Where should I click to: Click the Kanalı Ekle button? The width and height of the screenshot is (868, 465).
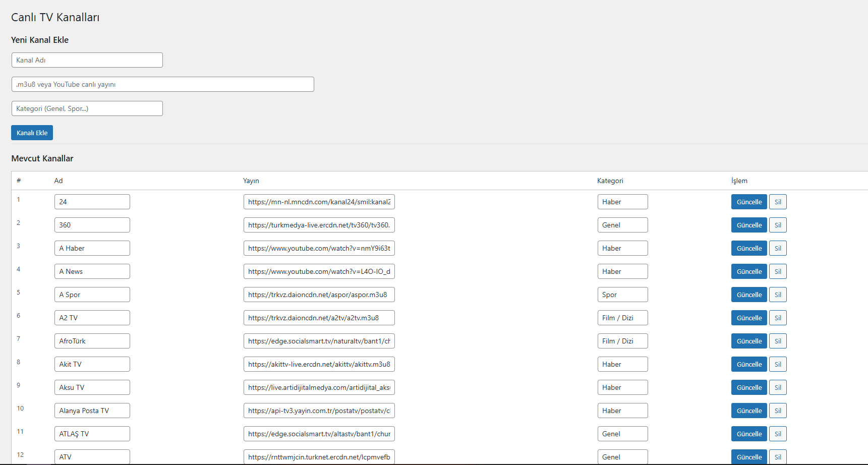pyautogui.click(x=32, y=133)
